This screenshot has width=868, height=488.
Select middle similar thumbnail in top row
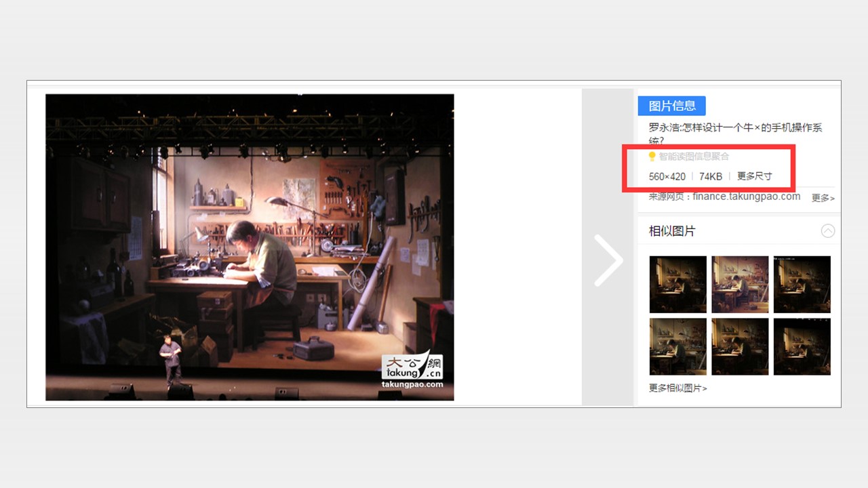(x=740, y=284)
